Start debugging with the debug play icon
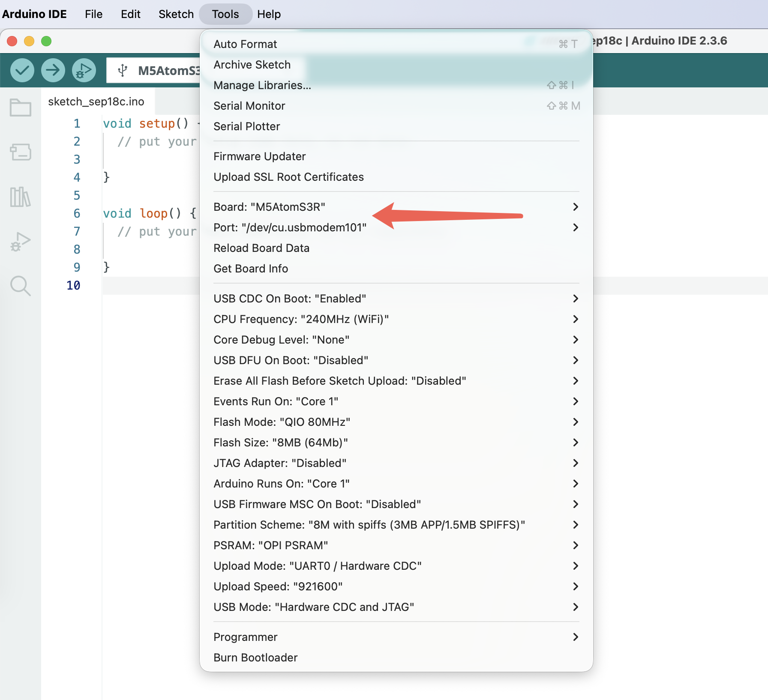Image resolution: width=768 pixels, height=700 pixels. (84, 70)
